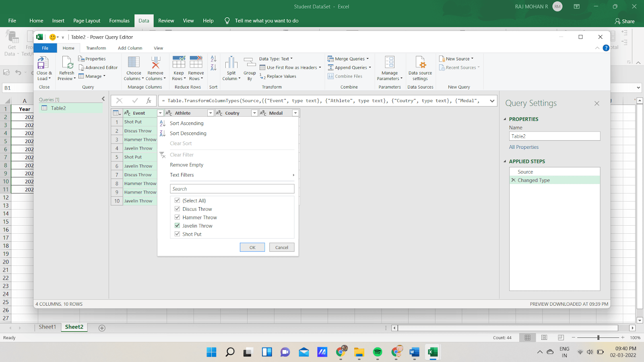Screen dimensions: 644x362
Task: Open the All Properties link
Action: (524, 147)
